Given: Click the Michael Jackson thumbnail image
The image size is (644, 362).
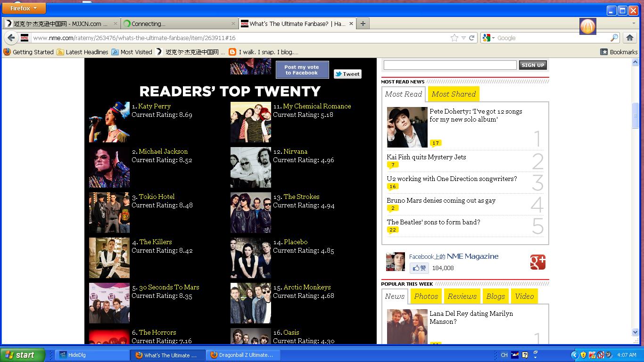Looking at the screenshot, I should (109, 167).
